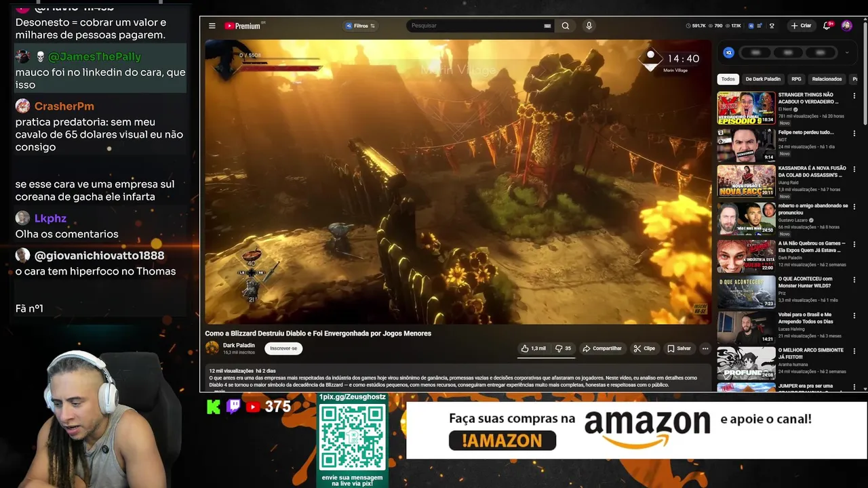Click the page scrollbar on the right

click(865, 75)
